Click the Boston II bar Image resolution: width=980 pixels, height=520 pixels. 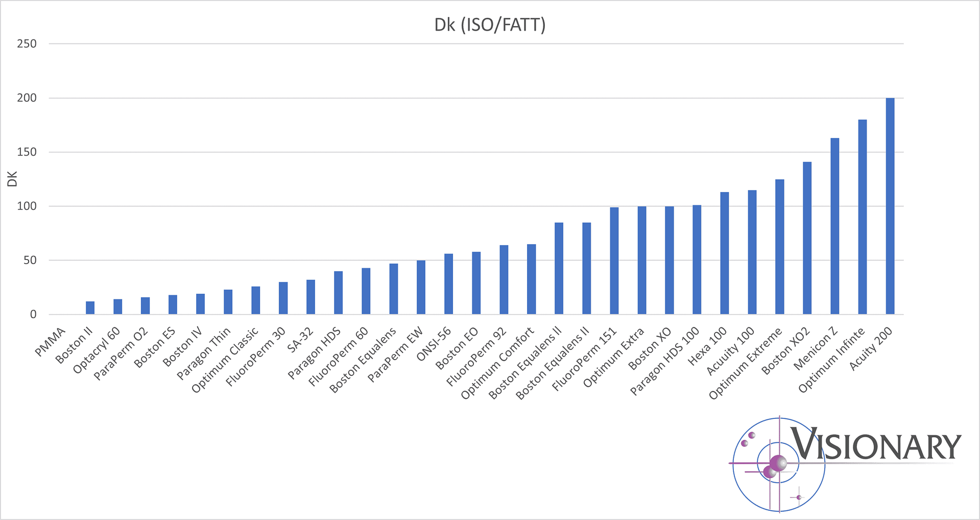[90, 308]
